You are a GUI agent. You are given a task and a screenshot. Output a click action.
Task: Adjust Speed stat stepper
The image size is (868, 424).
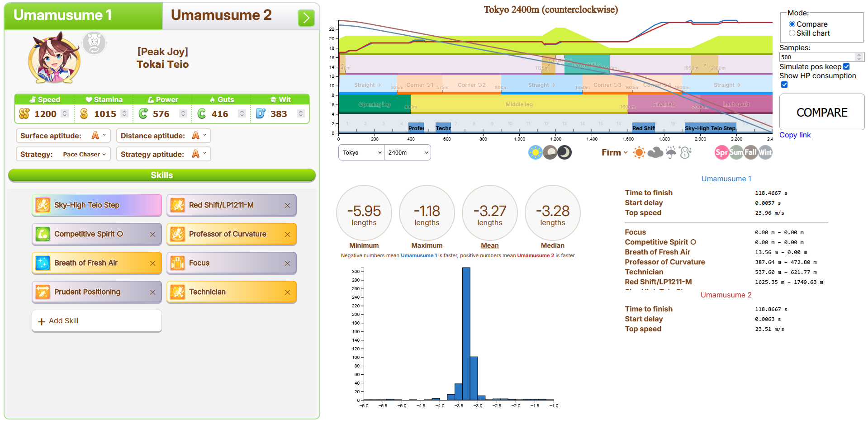point(65,113)
